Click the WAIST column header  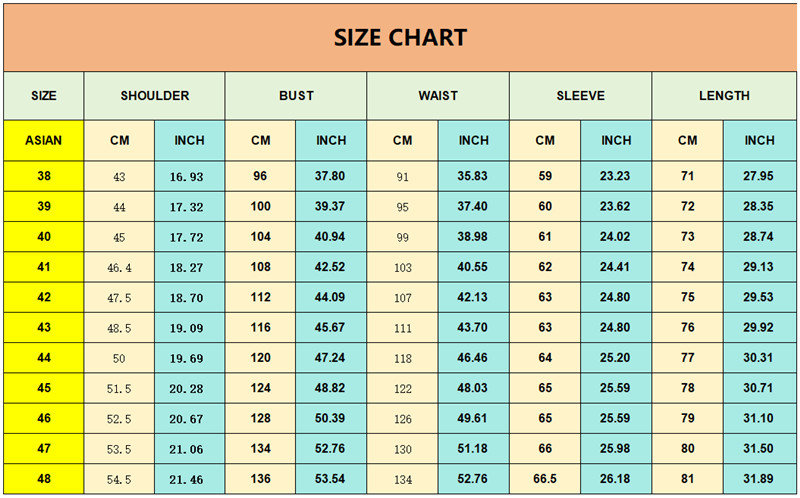point(438,96)
